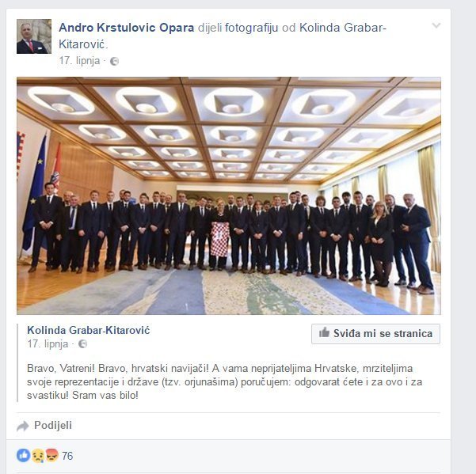This screenshot has width=476, height=474.
Task: Click the globe privacy icon beside the top date
Action: pyautogui.click(x=115, y=61)
